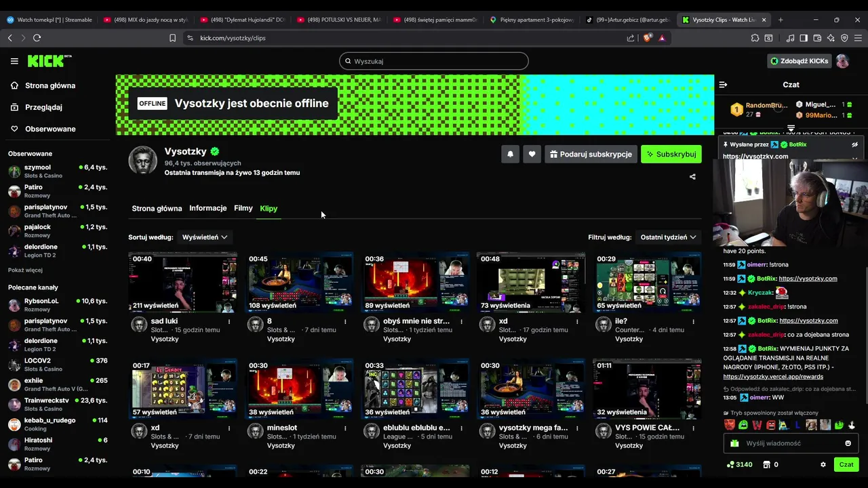Click the 'Wyślij wiadomość' chat input
868x488 pixels.
click(x=791, y=443)
